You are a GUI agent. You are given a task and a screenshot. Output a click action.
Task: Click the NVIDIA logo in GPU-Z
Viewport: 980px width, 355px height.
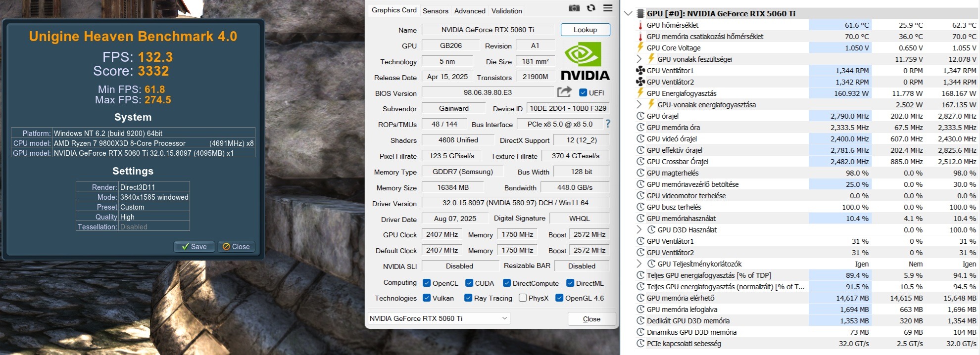pyautogui.click(x=585, y=61)
